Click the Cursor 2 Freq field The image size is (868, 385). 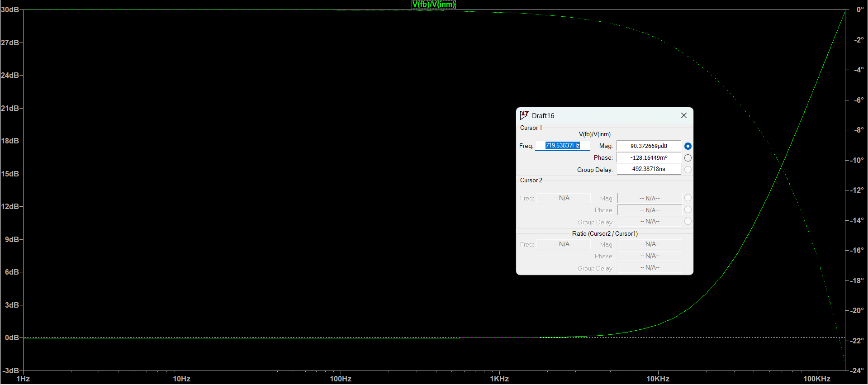pyautogui.click(x=563, y=198)
